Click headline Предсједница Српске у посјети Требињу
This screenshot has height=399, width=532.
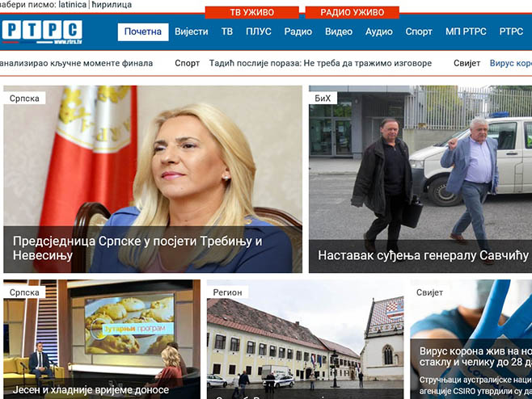[x=137, y=248]
